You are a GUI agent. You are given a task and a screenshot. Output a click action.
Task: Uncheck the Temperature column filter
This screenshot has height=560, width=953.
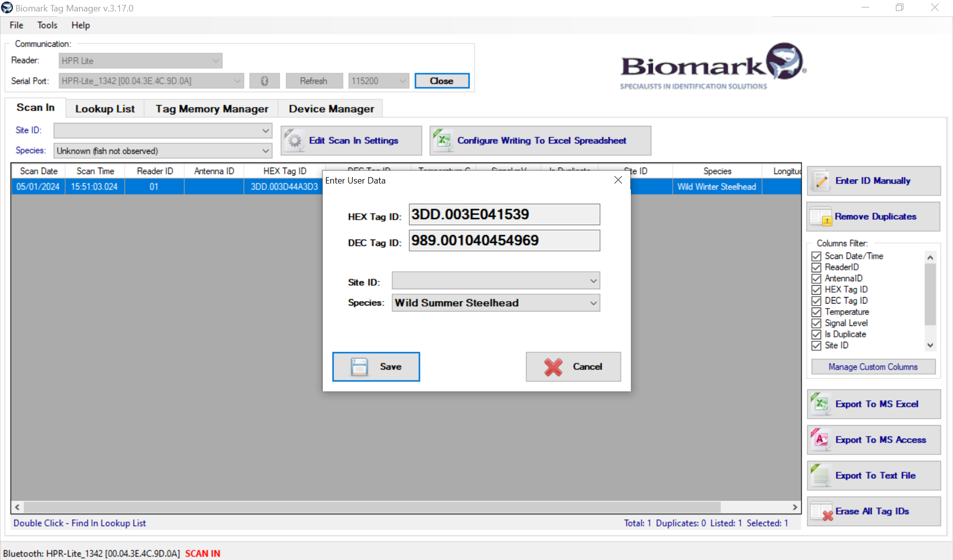(x=817, y=312)
